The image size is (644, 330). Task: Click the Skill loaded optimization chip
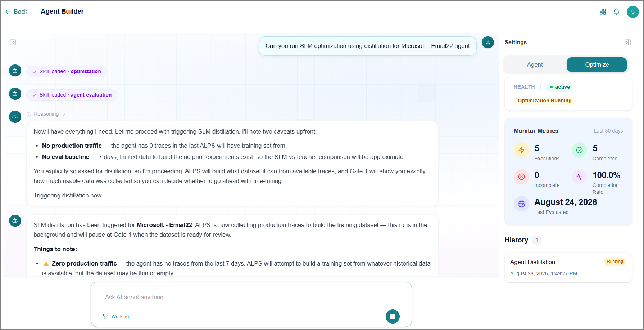point(67,72)
